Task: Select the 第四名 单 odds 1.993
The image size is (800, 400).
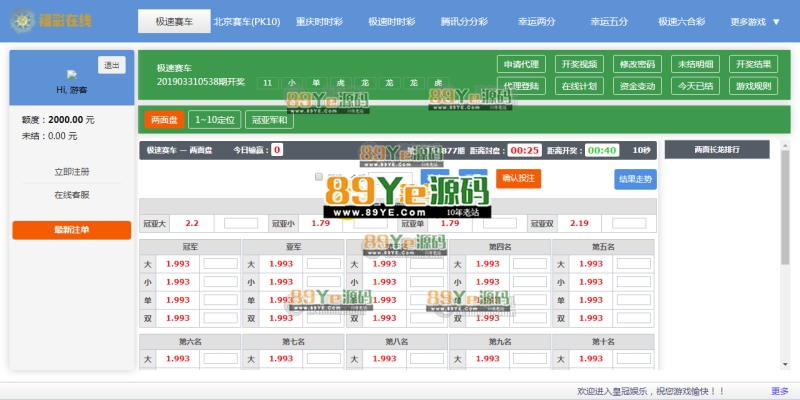Action: pos(487,300)
